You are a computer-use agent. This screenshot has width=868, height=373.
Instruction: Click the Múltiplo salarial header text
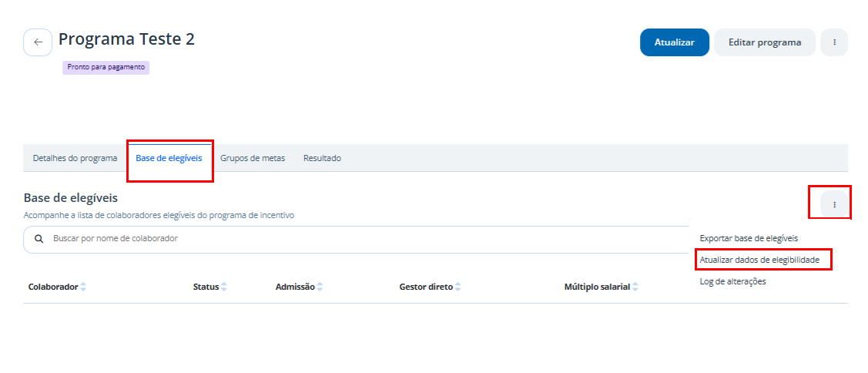tap(598, 287)
